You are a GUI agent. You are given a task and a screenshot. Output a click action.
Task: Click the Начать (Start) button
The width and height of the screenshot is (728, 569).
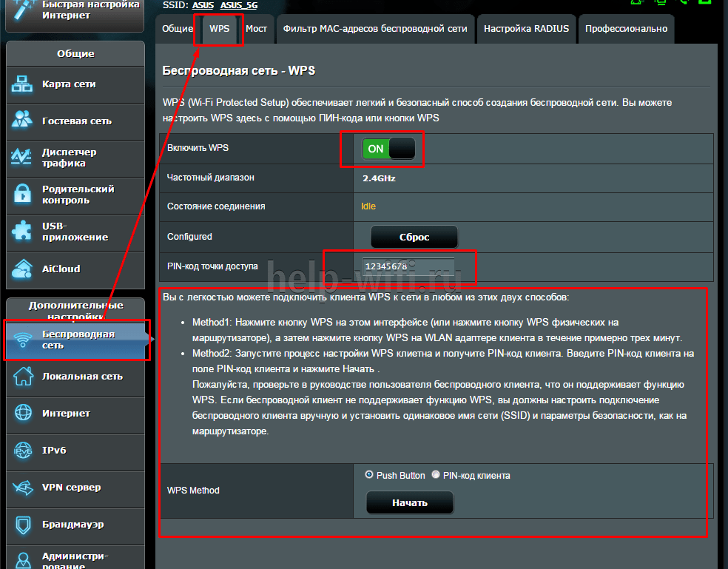pyautogui.click(x=409, y=502)
